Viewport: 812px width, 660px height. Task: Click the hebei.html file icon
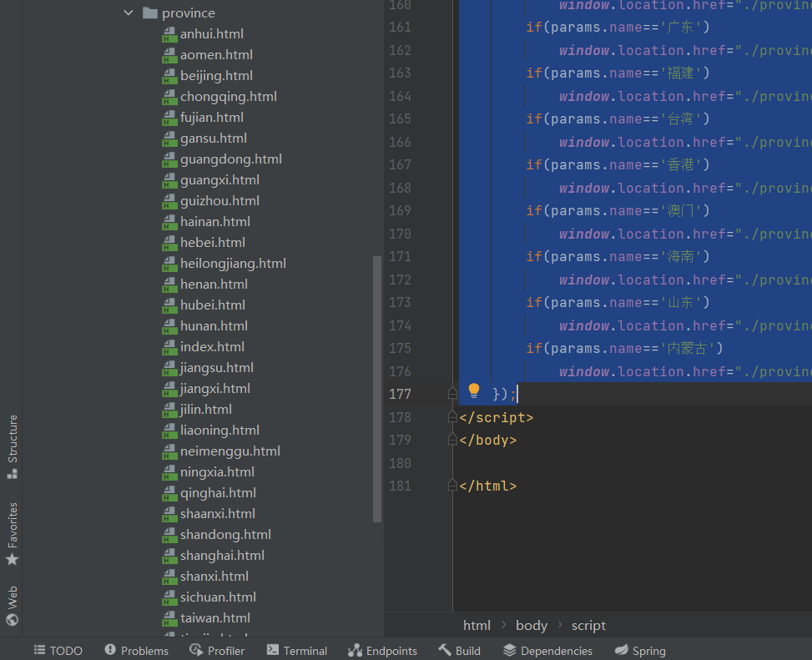[169, 242]
